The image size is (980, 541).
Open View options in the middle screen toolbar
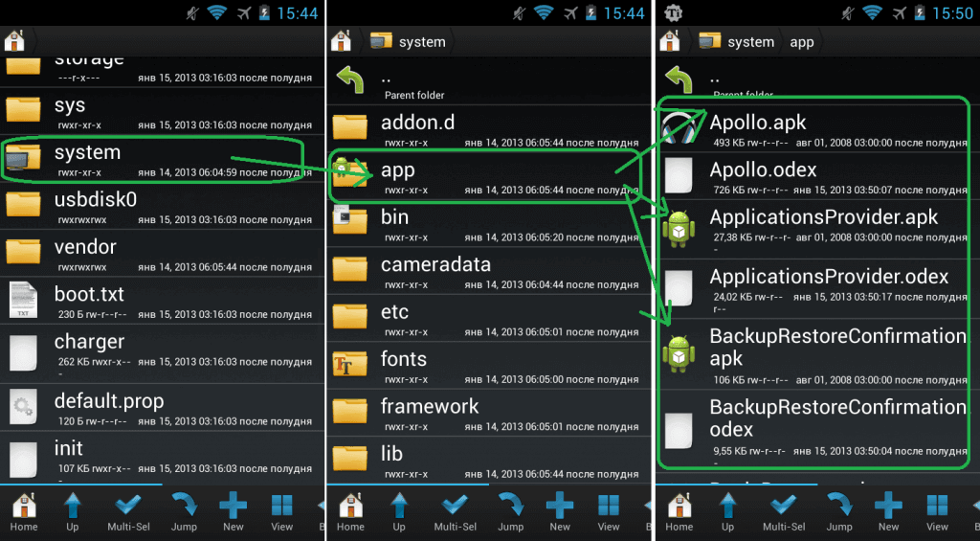pos(609,511)
